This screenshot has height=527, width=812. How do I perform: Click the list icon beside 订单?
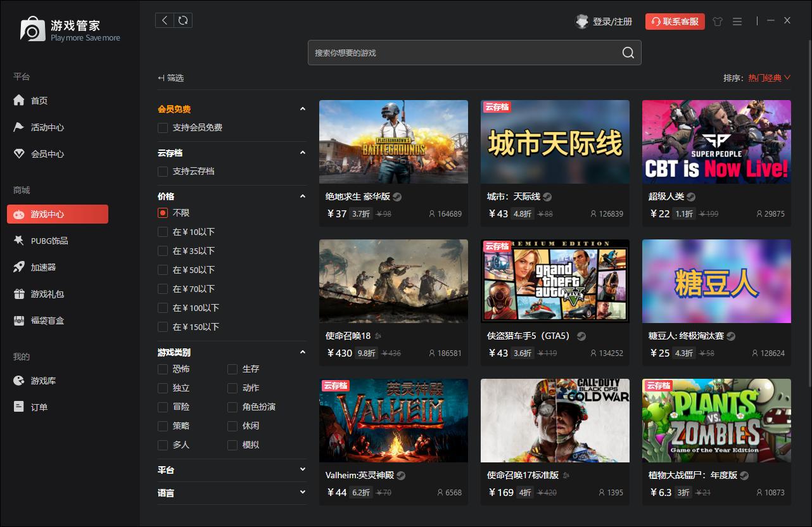19,407
